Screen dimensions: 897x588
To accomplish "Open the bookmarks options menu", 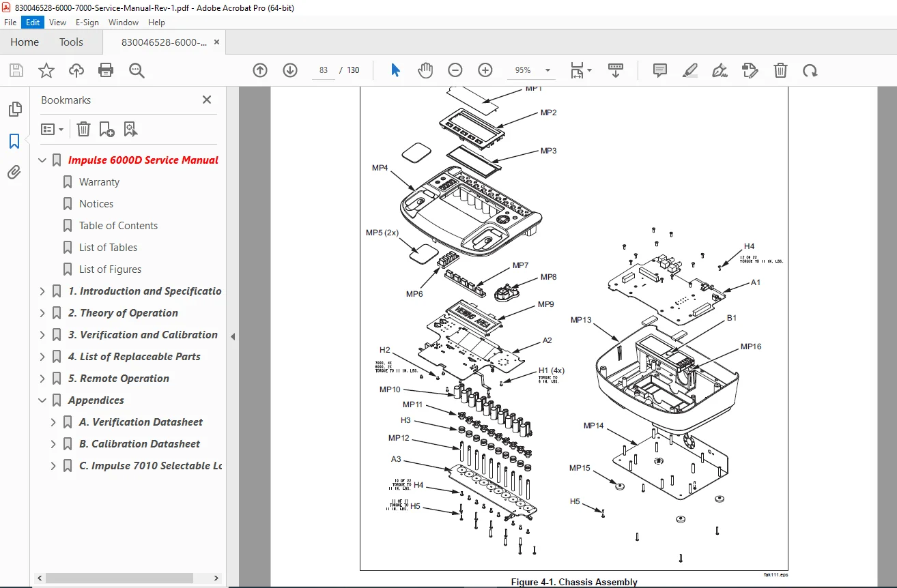I will point(52,129).
